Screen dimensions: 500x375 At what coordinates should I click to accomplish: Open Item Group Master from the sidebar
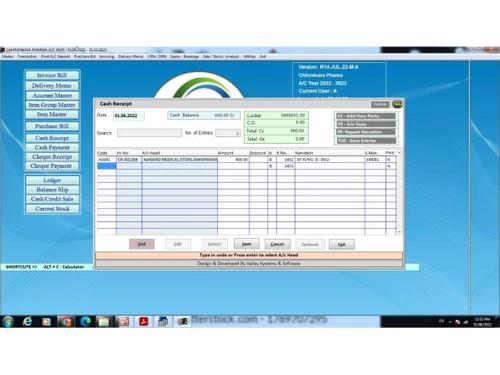52,105
